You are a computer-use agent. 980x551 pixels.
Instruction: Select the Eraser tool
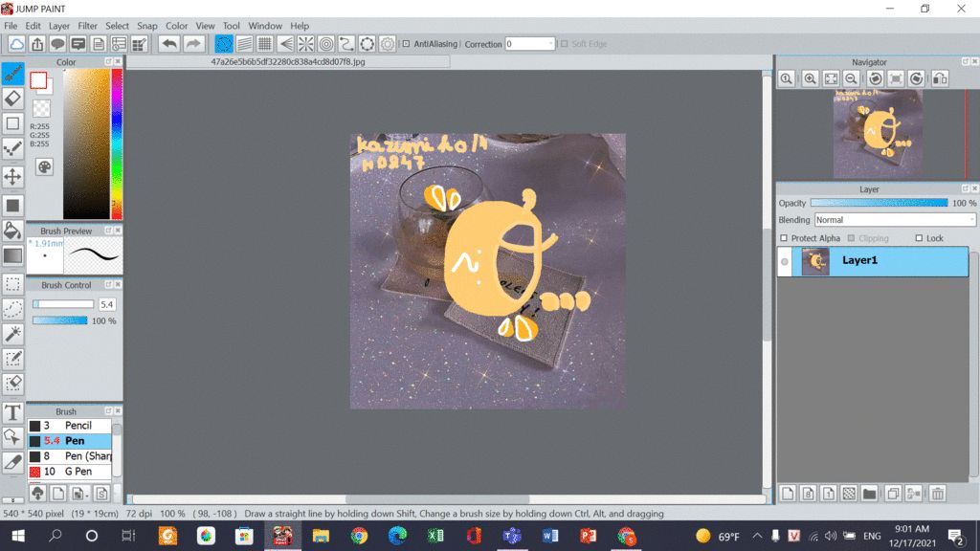click(12, 99)
